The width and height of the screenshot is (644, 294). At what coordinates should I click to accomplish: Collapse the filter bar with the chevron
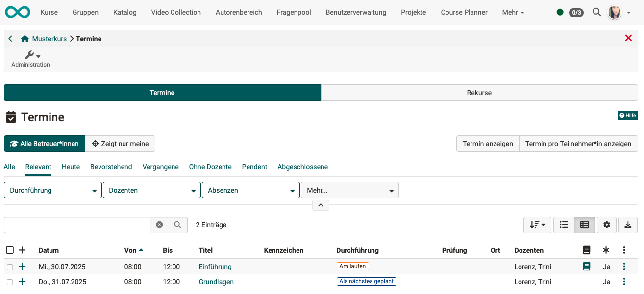[321, 205]
